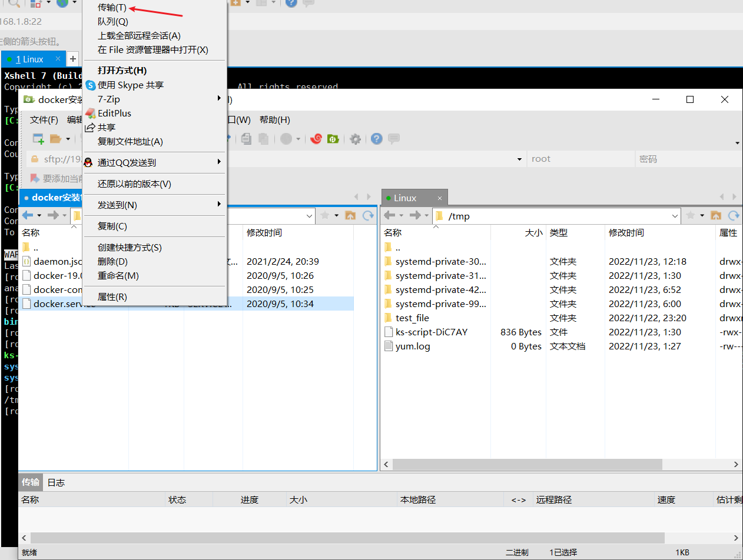Open the 文件(F) menu in Xftp

(x=44, y=120)
